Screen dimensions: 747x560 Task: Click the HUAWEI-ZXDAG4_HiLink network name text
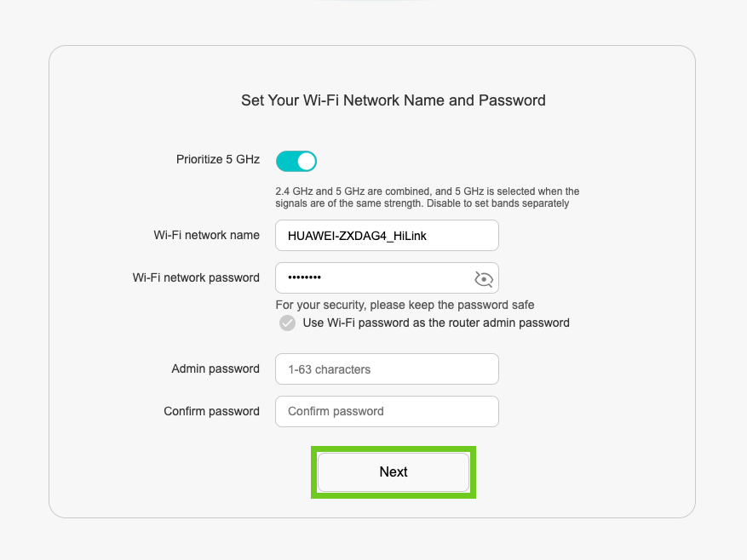click(x=357, y=236)
